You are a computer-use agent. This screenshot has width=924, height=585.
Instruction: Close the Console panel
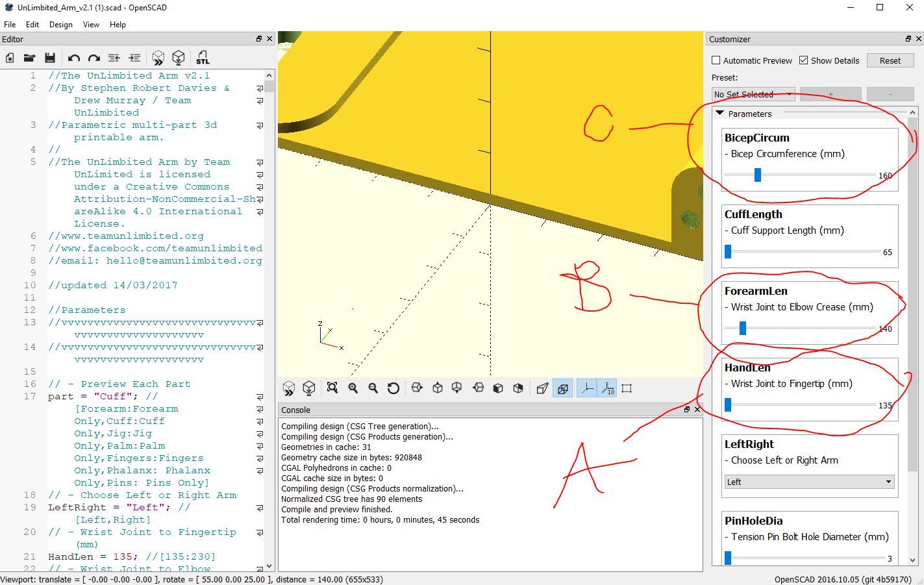(697, 410)
